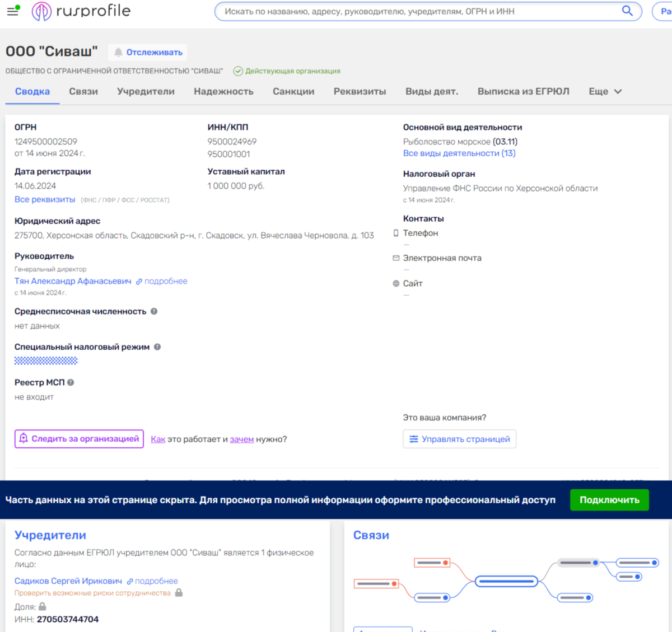Switch to the Сводка tab
672x632 pixels.
tap(32, 91)
